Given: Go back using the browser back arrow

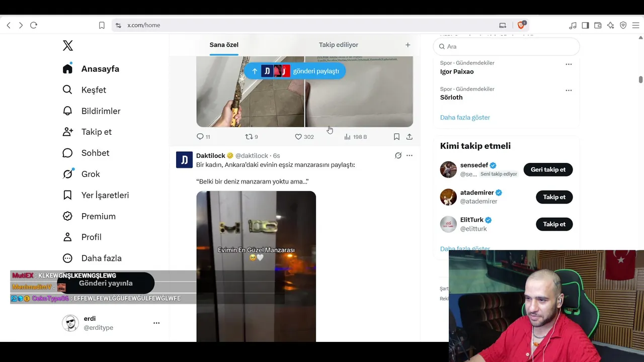Looking at the screenshot, I should (9, 25).
